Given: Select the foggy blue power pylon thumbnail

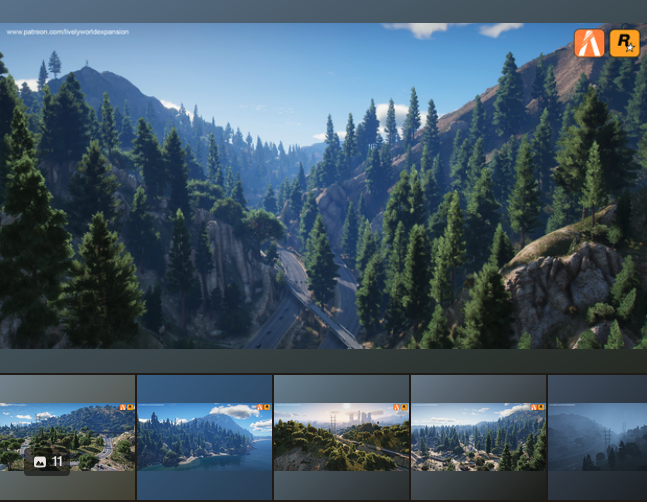Looking at the screenshot, I should (597, 437).
